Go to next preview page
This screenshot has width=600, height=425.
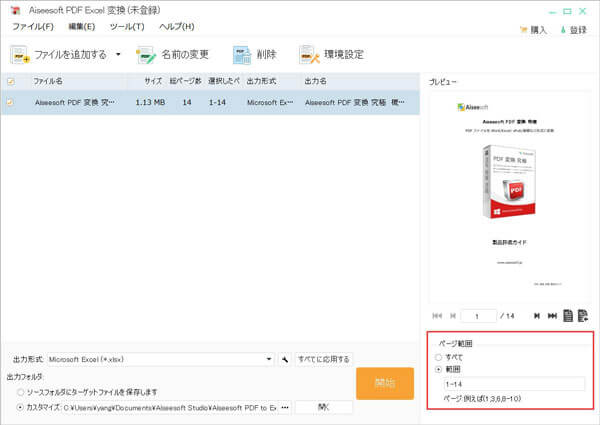(537, 316)
